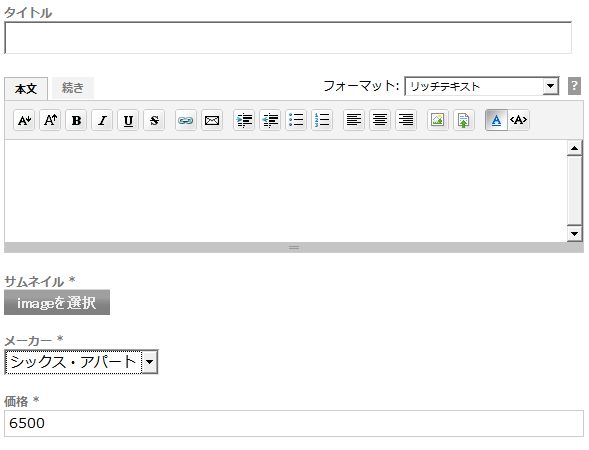Open the フォーマット dropdown
This screenshot has width=589, height=450.
tap(482, 86)
